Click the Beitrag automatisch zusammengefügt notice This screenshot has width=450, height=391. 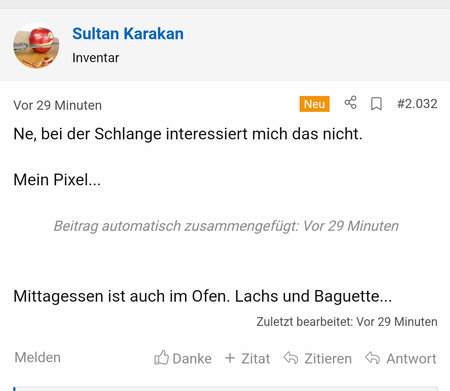point(226,226)
